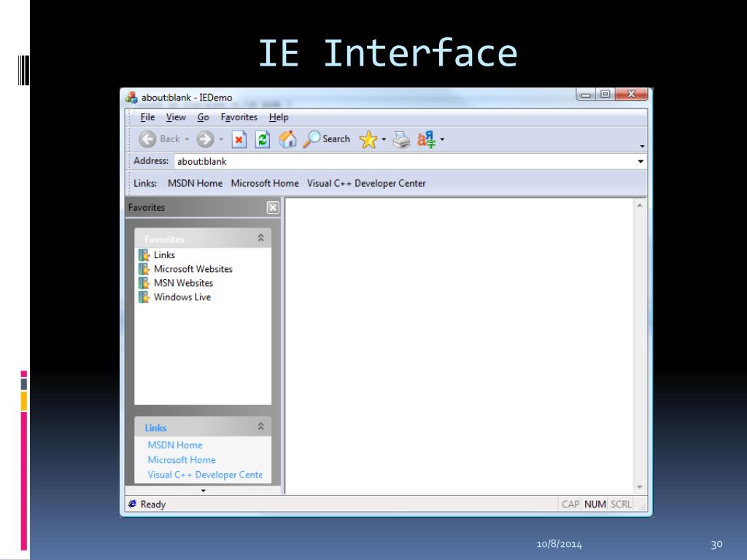
Task: Go to Home page icon
Action: tap(287, 139)
